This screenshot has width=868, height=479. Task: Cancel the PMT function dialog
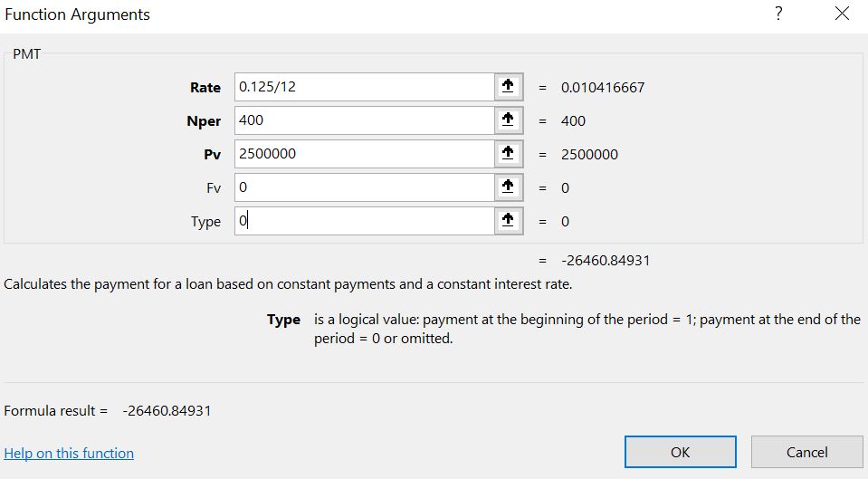(807, 452)
